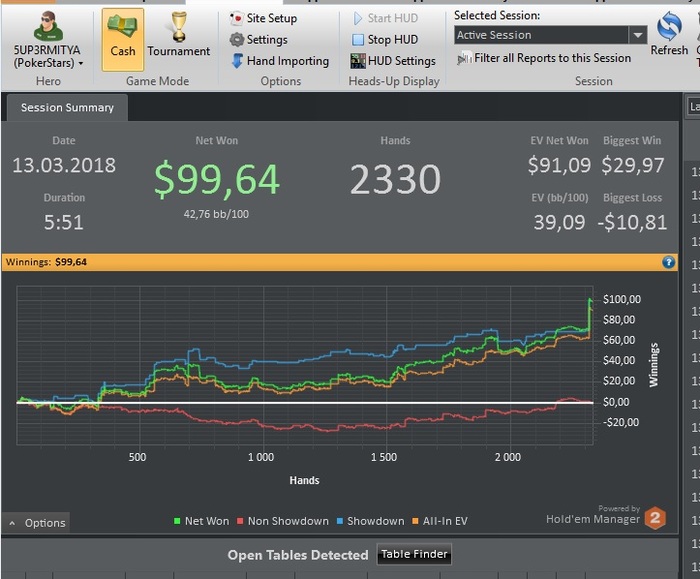Select Cash game mode
Viewport: 700px width, 579px height.
click(123, 40)
